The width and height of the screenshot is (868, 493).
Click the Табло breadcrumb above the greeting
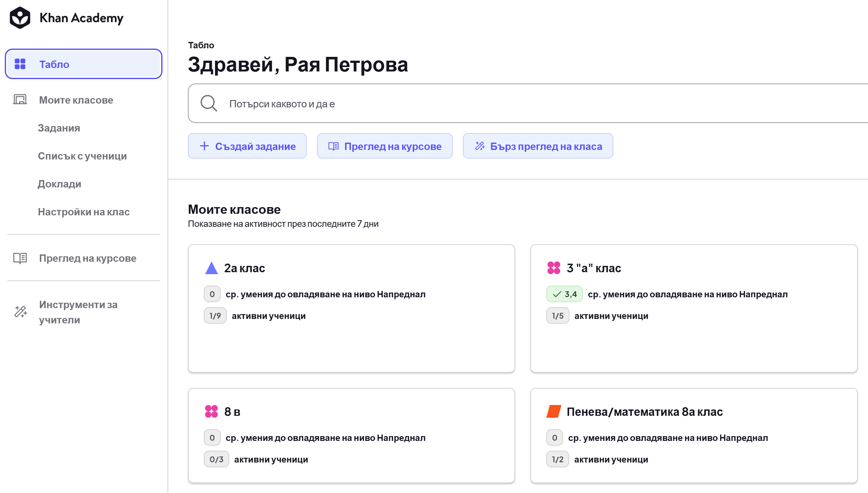[x=201, y=45]
